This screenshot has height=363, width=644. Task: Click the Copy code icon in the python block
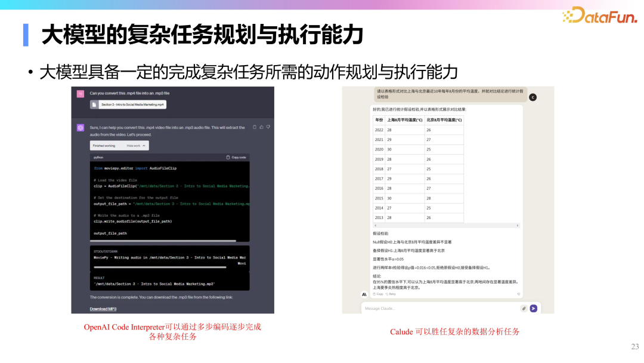[x=227, y=157]
